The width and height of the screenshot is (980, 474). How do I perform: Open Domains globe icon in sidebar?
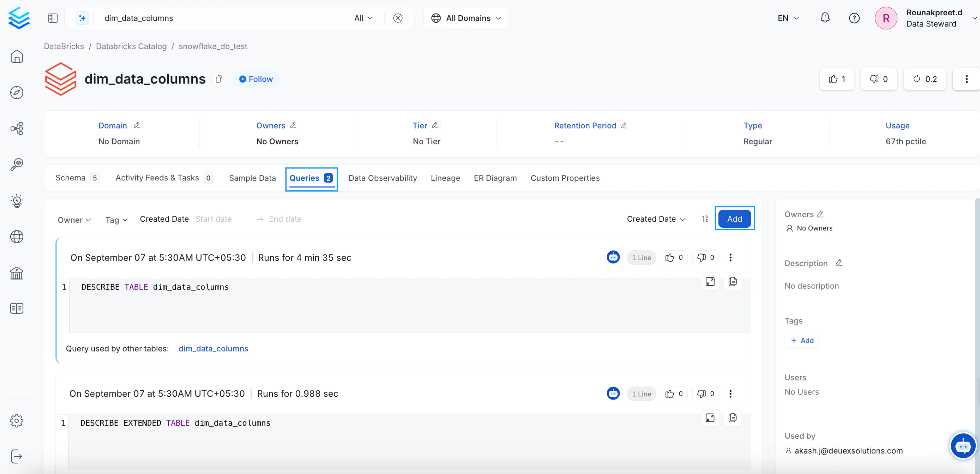coord(17,237)
